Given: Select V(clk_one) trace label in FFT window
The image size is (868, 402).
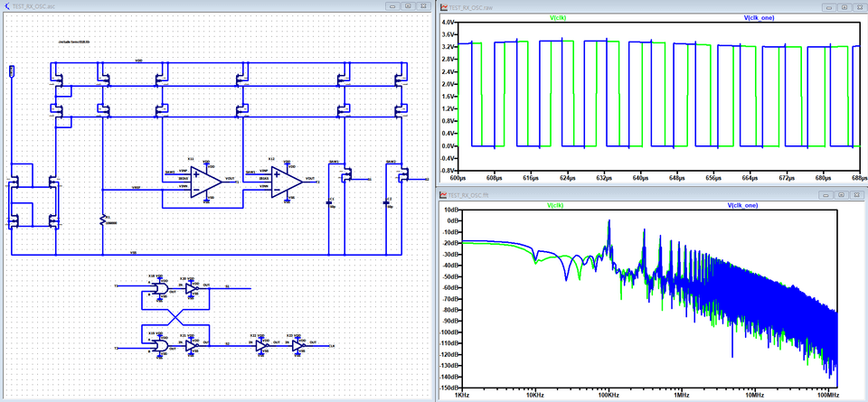Looking at the screenshot, I should pyautogui.click(x=742, y=205).
